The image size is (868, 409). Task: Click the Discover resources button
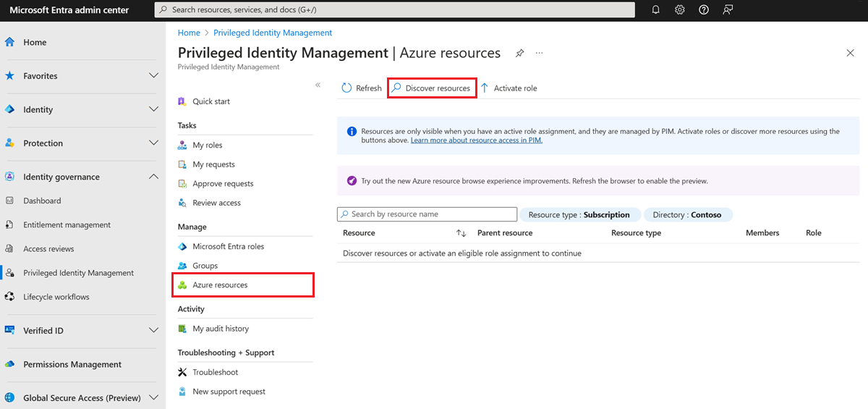(x=432, y=88)
